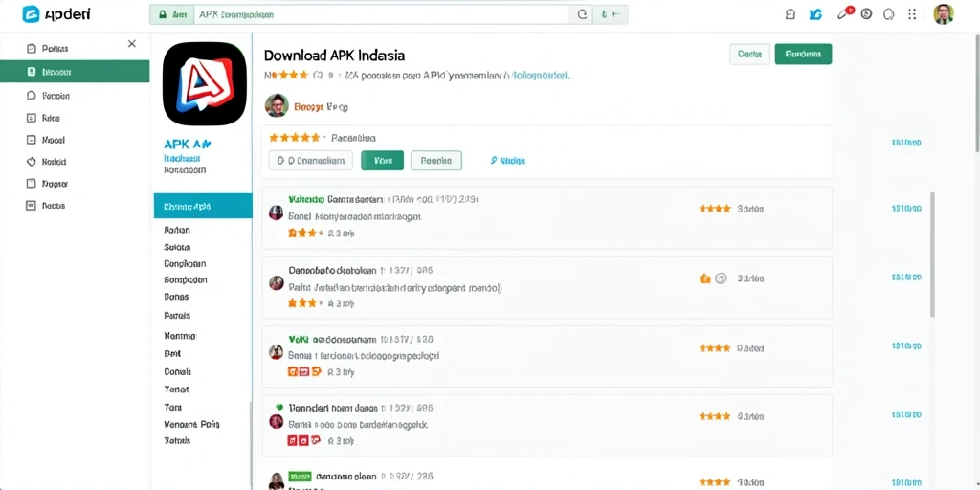
Task: Open the author avatar below the title
Action: coord(277,105)
